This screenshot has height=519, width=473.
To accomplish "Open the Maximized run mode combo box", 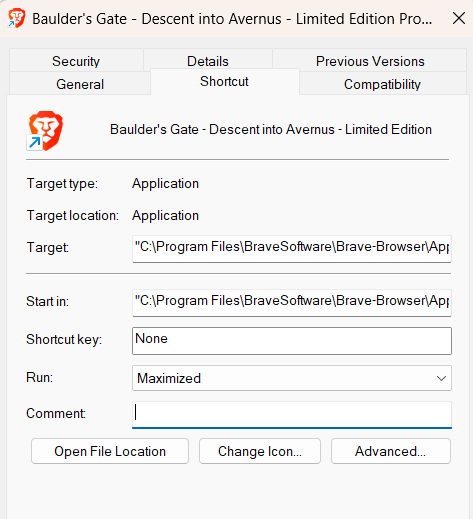I will pyautogui.click(x=292, y=378).
